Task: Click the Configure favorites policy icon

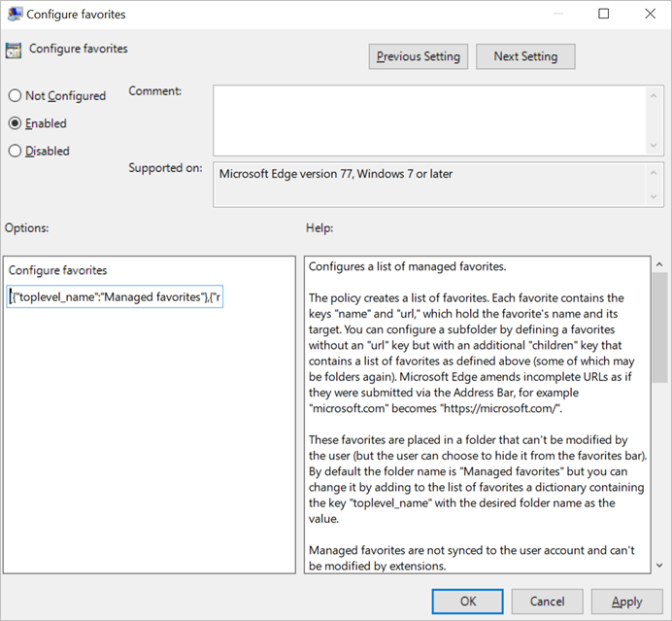Action: tap(14, 51)
